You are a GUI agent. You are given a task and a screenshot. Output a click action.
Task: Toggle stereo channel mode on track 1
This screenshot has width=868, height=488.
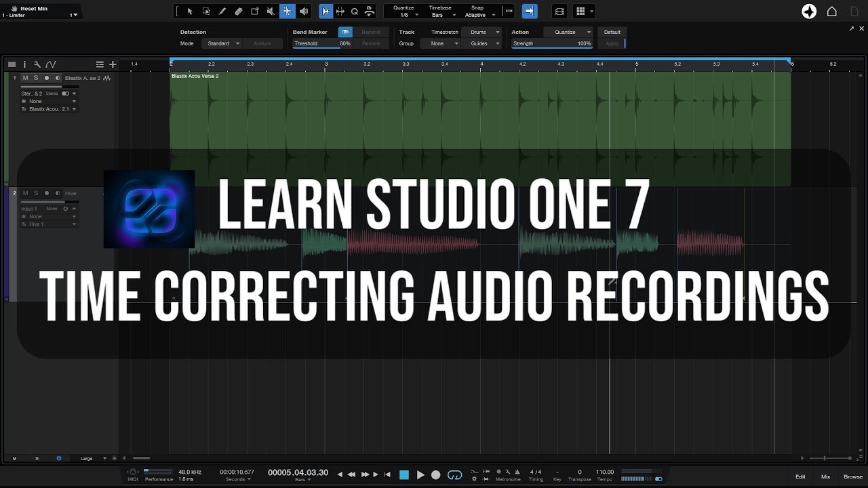pyautogui.click(x=66, y=94)
